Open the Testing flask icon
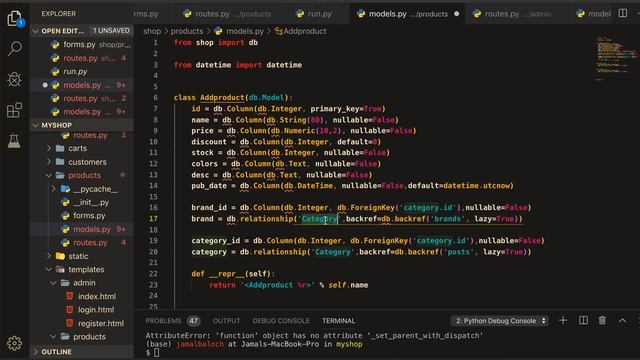 click(14, 141)
